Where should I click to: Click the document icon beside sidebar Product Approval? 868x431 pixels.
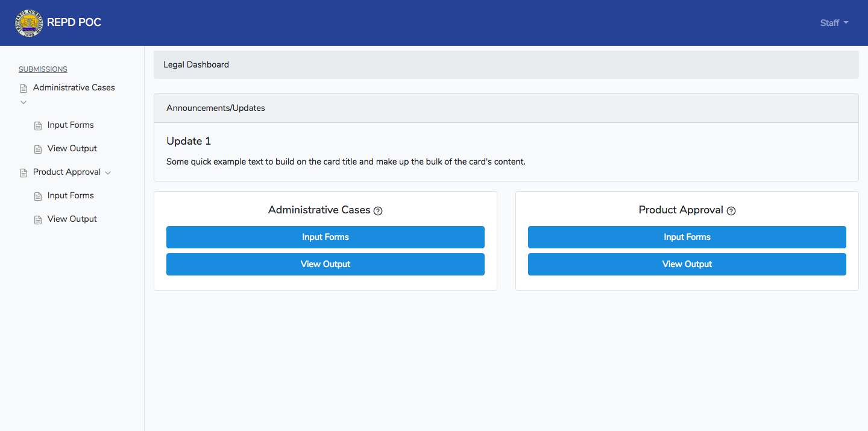click(24, 173)
